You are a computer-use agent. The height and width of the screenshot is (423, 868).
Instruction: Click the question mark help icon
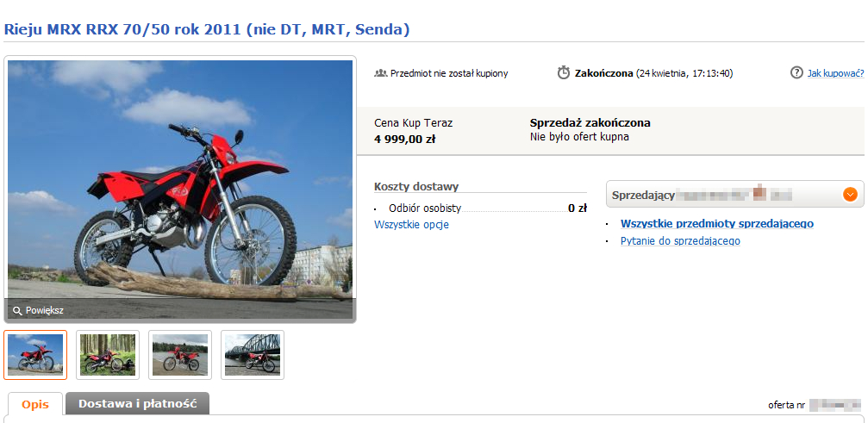pos(796,73)
